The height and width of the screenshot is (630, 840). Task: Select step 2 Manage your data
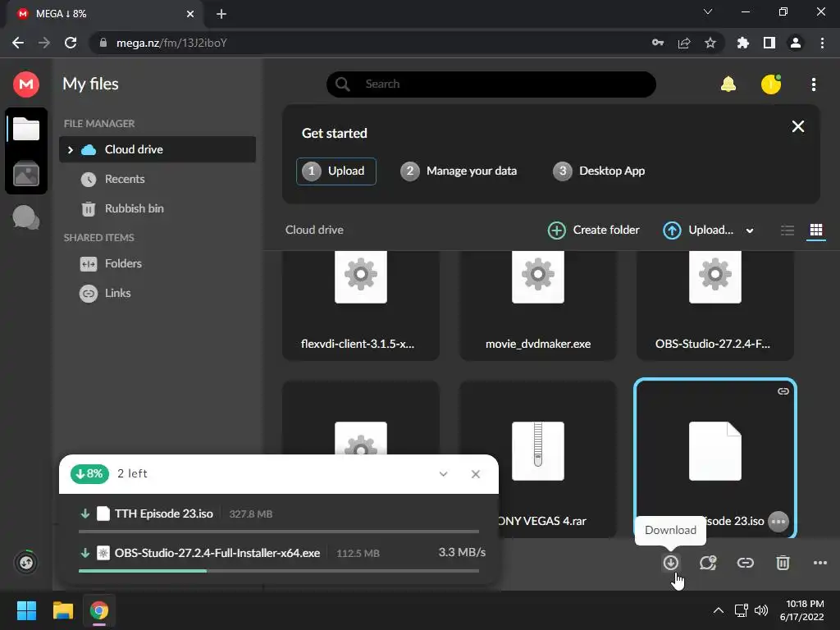coord(459,171)
